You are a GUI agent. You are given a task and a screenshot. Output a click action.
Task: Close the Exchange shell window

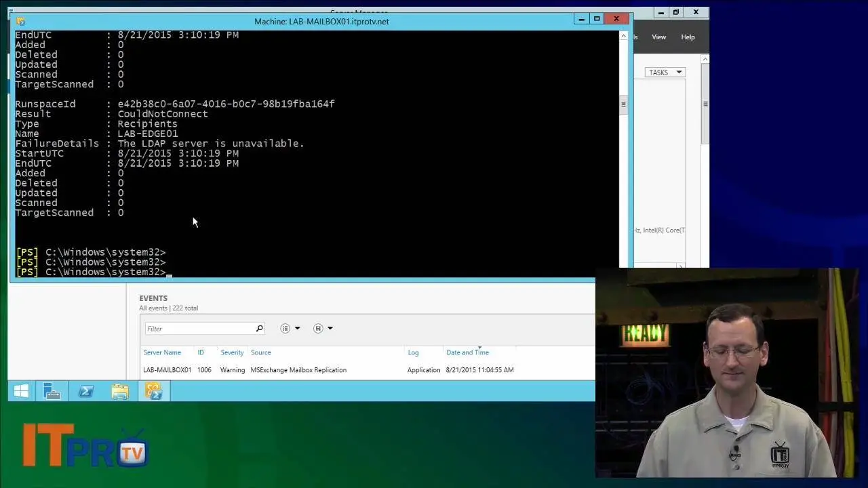pyautogui.click(x=616, y=19)
